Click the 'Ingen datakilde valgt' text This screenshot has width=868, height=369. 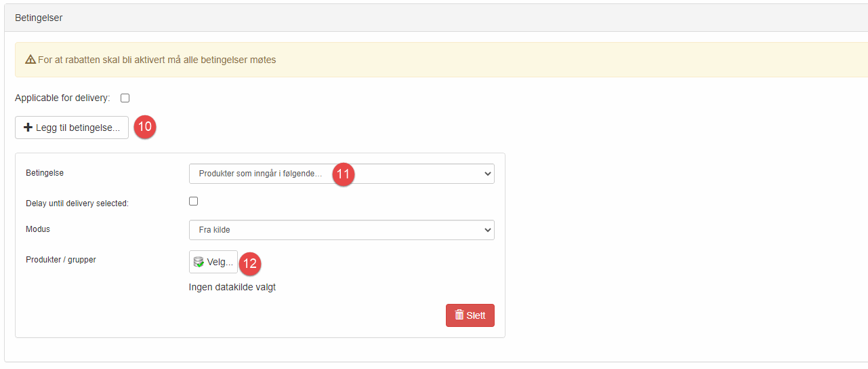click(x=232, y=287)
